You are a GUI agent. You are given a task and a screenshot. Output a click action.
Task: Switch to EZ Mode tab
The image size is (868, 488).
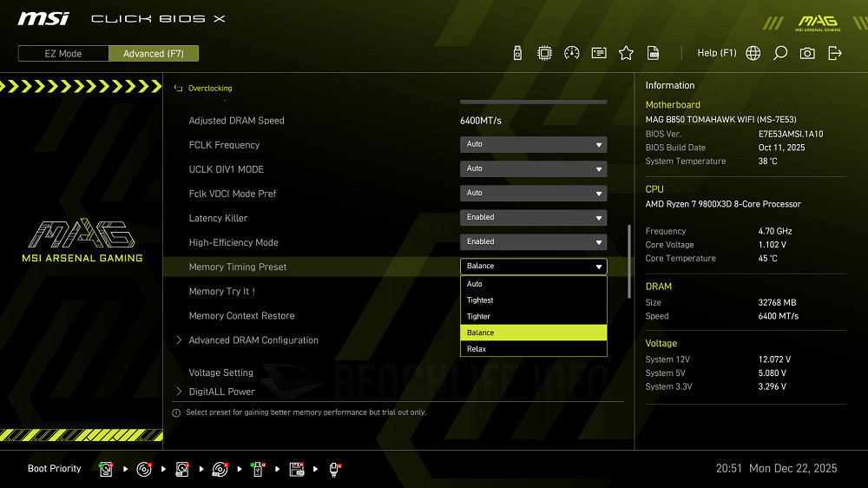pos(63,54)
